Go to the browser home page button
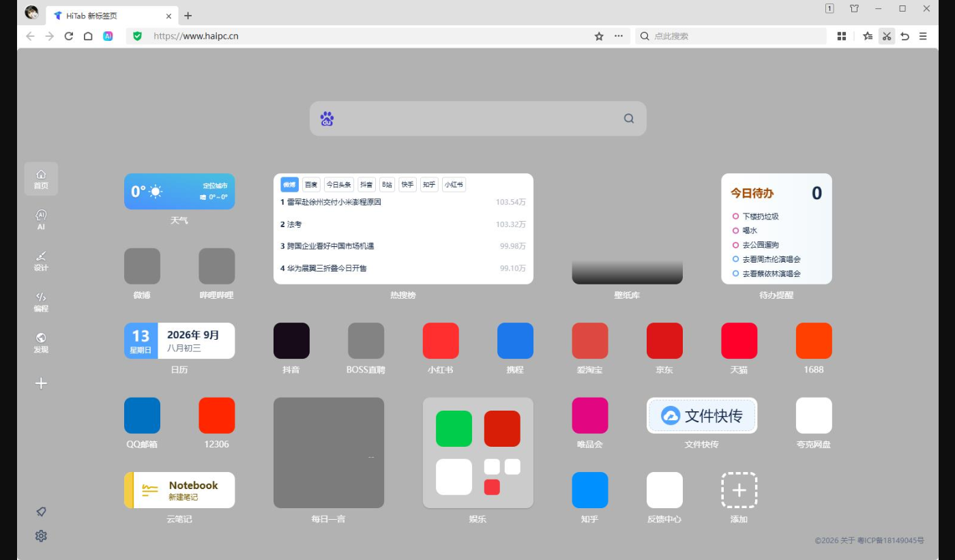955x560 pixels. click(88, 36)
